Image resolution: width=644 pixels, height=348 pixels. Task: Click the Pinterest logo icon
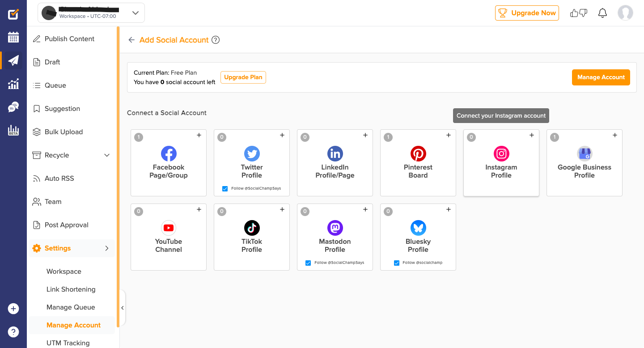(x=418, y=154)
